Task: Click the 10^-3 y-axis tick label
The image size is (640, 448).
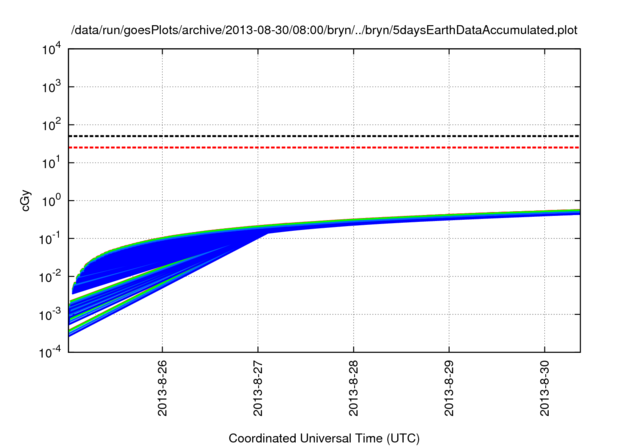Action: coord(51,315)
